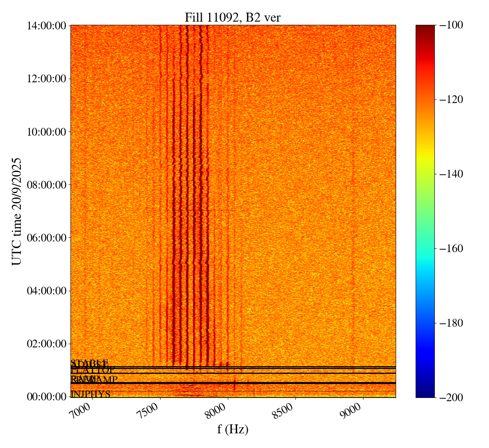Click the 08:00:00 time tick label
This screenshot has width=489, height=448.
click(46, 185)
